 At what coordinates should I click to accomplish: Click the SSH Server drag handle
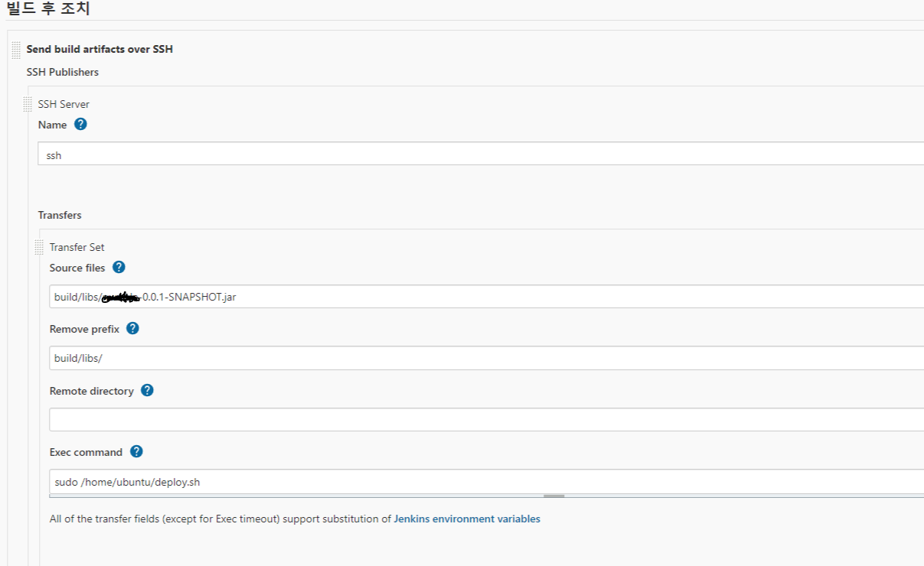click(x=28, y=105)
